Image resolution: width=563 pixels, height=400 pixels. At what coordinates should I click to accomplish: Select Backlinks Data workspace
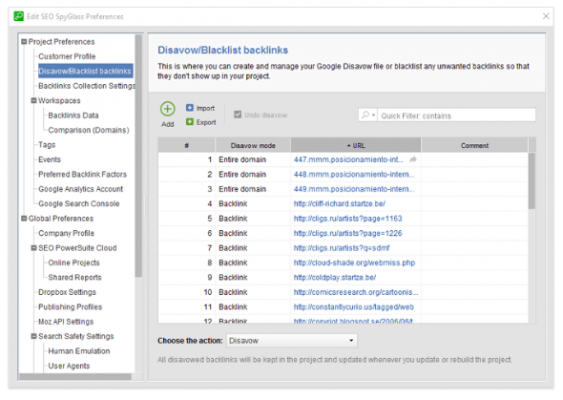pos(73,115)
